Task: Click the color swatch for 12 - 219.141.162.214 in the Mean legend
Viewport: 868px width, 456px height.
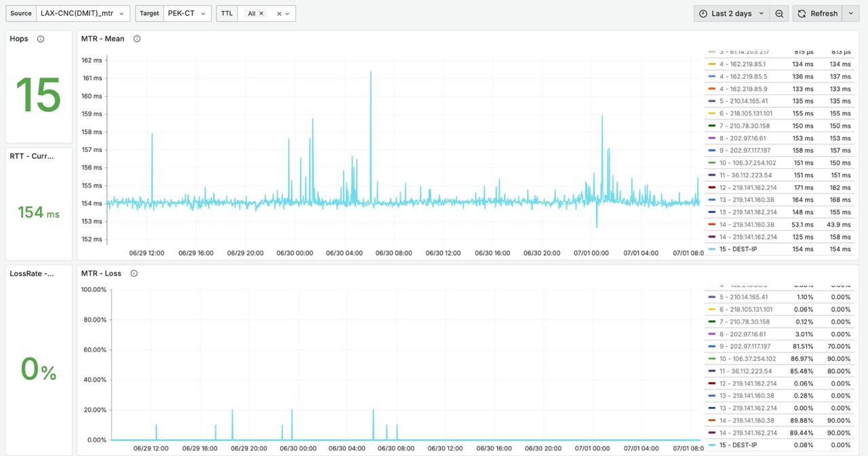Action: (x=711, y=187)
